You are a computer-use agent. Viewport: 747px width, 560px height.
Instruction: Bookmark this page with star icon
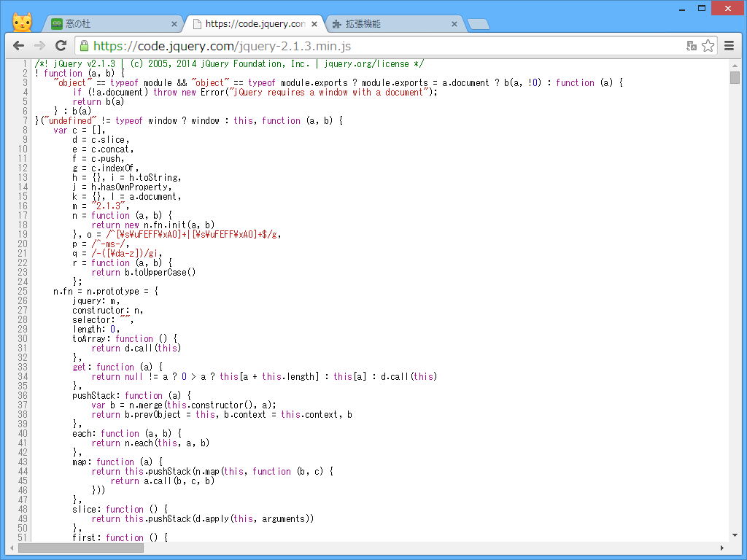[x=708, y=46]
